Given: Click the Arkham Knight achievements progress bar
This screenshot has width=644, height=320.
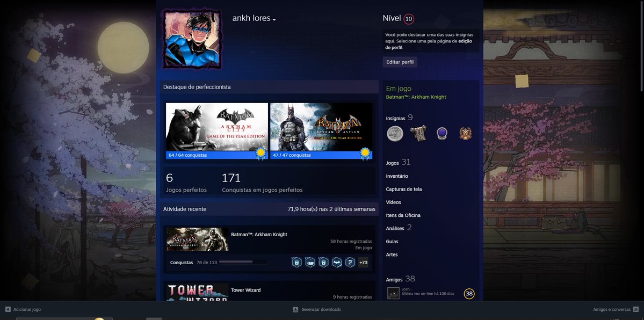Looking at the screenshot, I should pyautogui.click(x=243, y=262).
